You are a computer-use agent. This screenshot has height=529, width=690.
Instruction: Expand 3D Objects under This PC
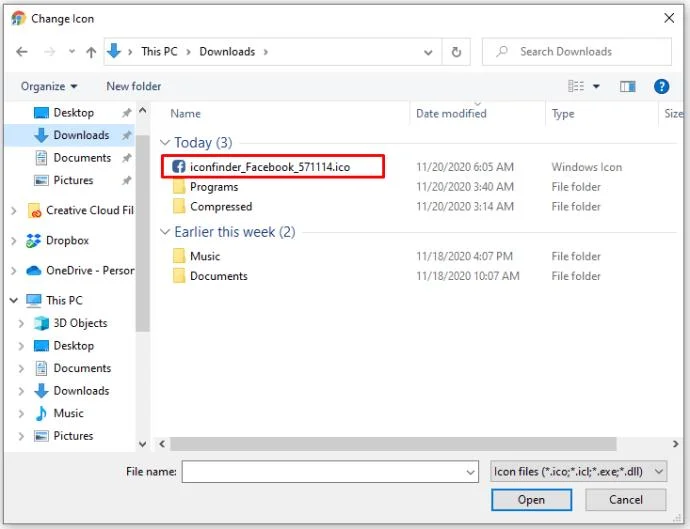[x=21, y=323]
